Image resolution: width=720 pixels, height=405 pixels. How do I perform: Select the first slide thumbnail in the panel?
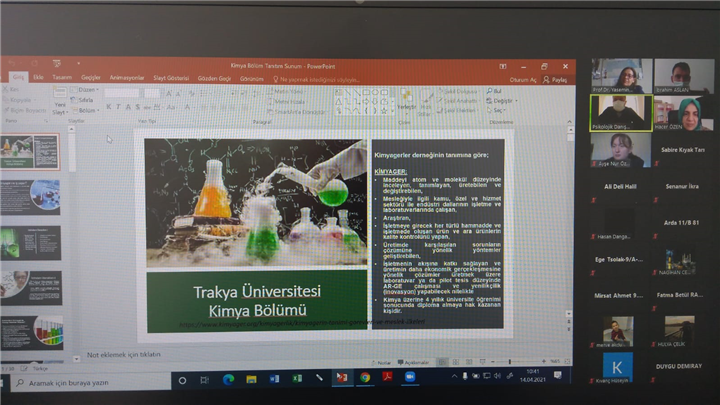tap(30, 152)
